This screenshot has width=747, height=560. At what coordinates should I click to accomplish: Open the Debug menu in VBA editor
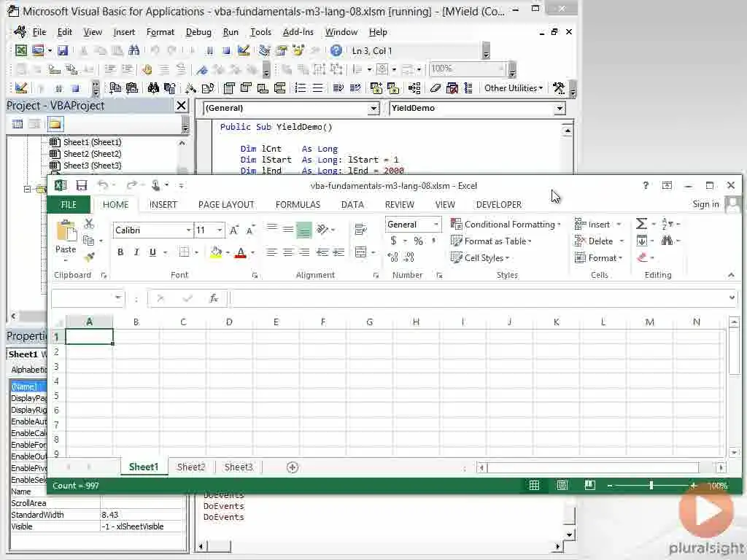(x=198, y=32)
